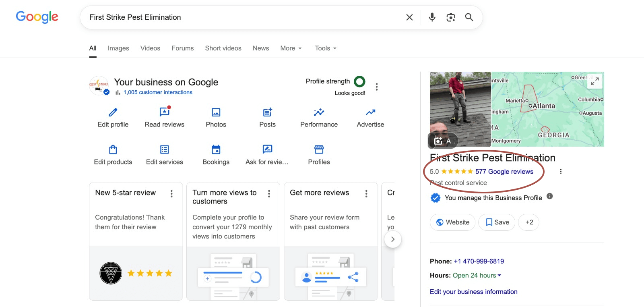Open the Tools dropdown
644x307 pixels.
click(326, 48)
